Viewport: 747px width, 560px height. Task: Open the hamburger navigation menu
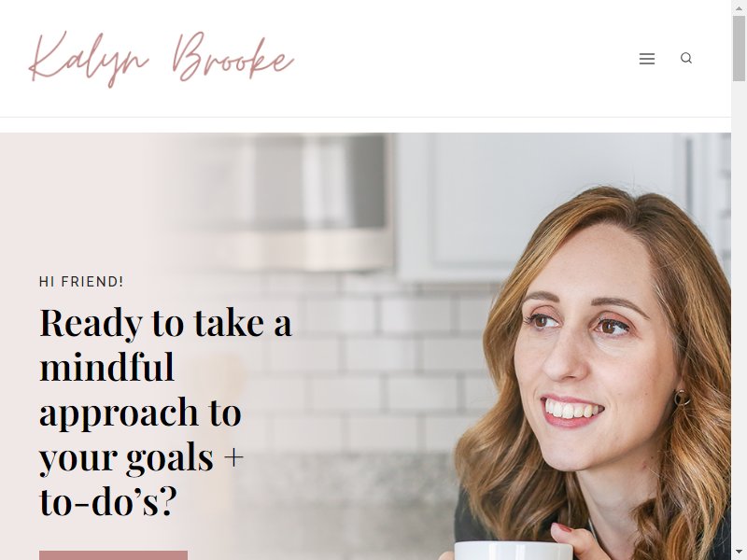646,59
